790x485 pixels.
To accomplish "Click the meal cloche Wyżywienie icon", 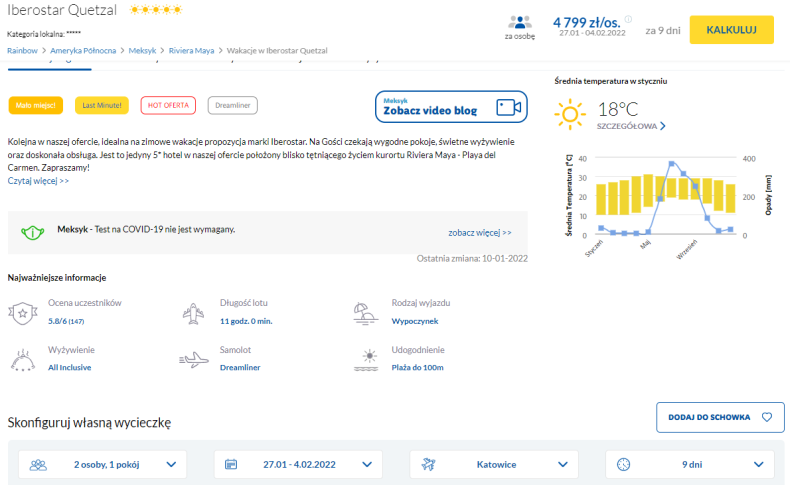I will pos(23,360).
